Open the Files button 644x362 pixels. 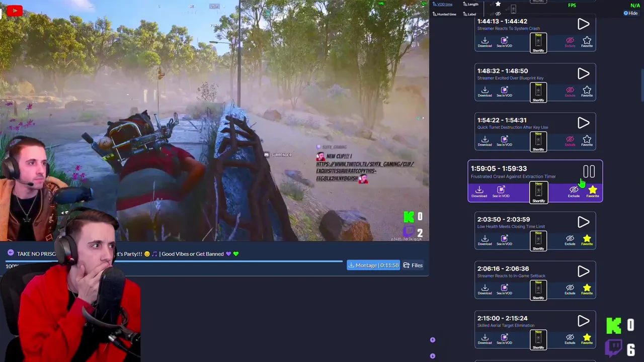pos(413,265)
